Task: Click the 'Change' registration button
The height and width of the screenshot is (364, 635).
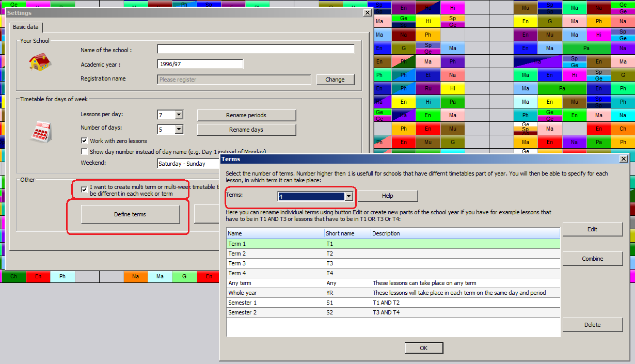Action: tap(335, 80)
